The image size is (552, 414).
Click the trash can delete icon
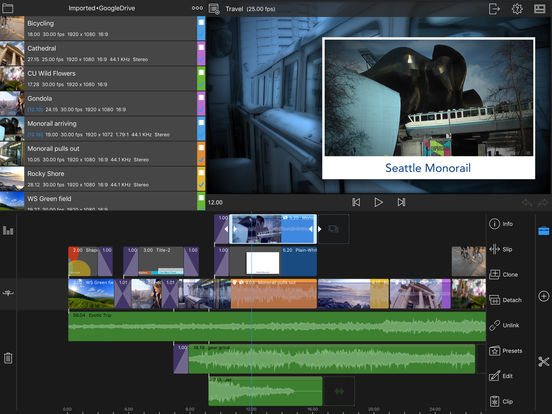tap(8, 358)
